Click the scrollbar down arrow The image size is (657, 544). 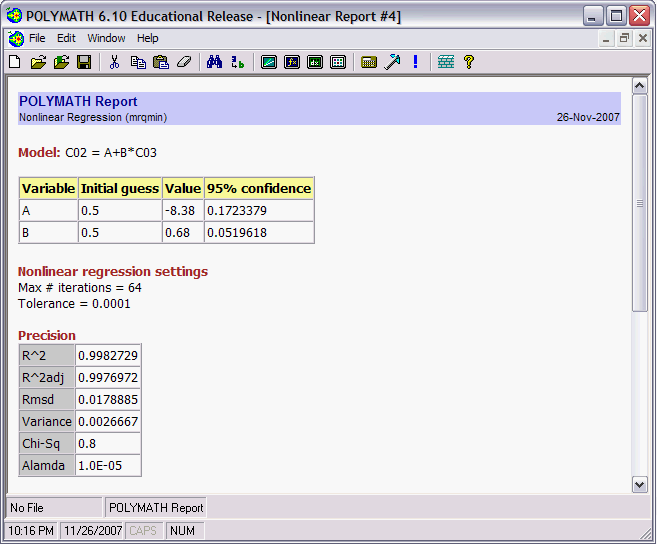[x=640, y=484]
